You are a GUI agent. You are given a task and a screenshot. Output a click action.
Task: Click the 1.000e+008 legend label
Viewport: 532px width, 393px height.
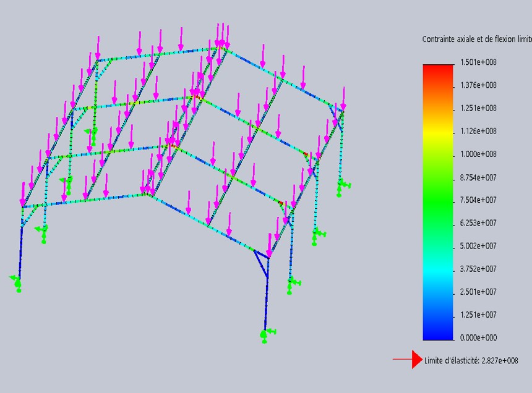[x=478, y=154]
